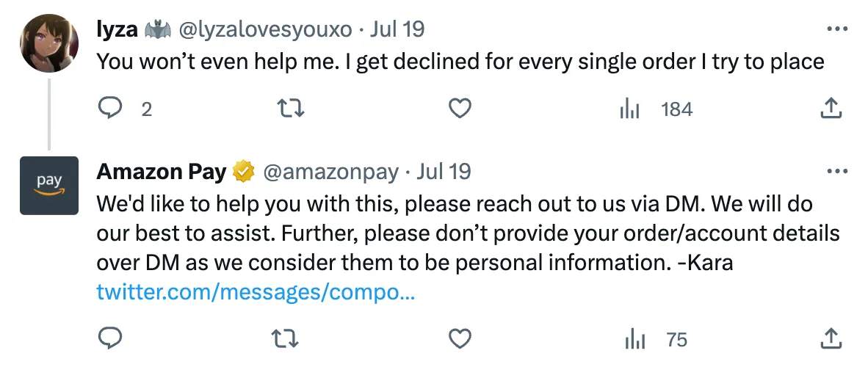Reply to Amazon Pay's tweet

pos(110,340)
